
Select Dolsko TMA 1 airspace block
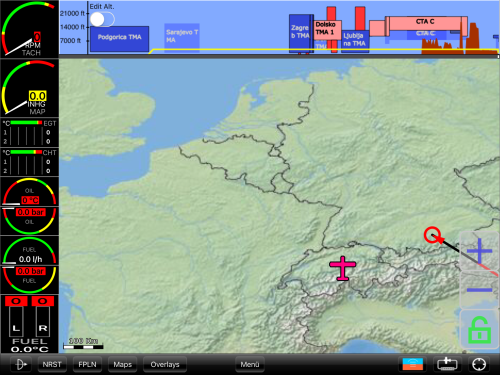coord(327,30)
